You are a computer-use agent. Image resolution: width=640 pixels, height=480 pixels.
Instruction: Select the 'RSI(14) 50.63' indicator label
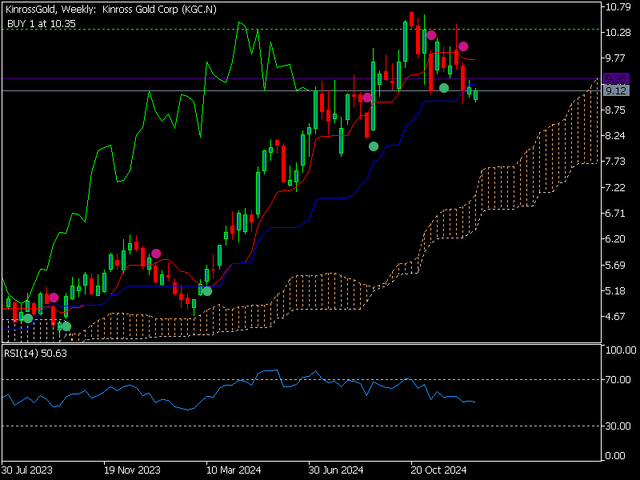[x=36, y=353]
